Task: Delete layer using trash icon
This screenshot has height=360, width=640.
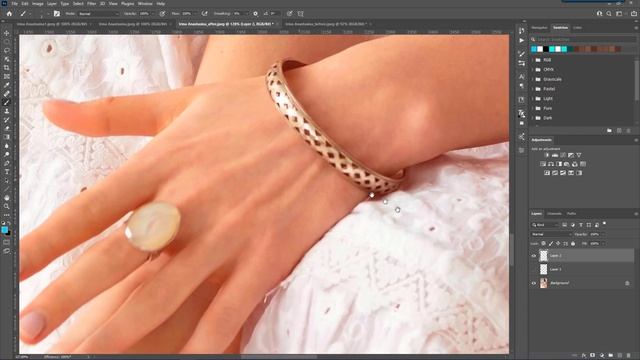Action: [x=629, y=356]
